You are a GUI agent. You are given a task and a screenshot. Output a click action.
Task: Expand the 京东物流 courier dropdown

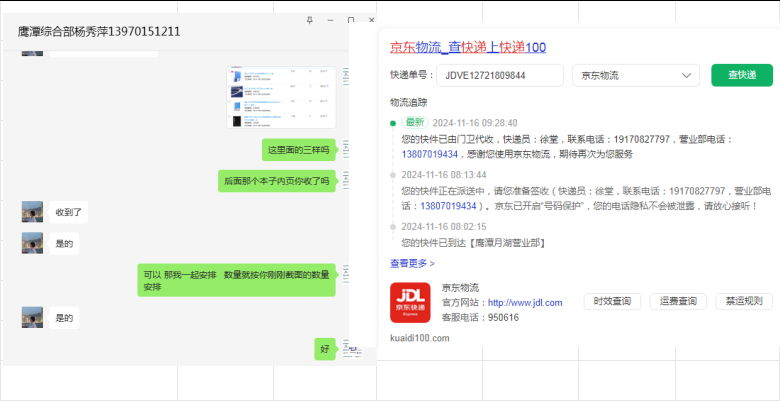636,76
